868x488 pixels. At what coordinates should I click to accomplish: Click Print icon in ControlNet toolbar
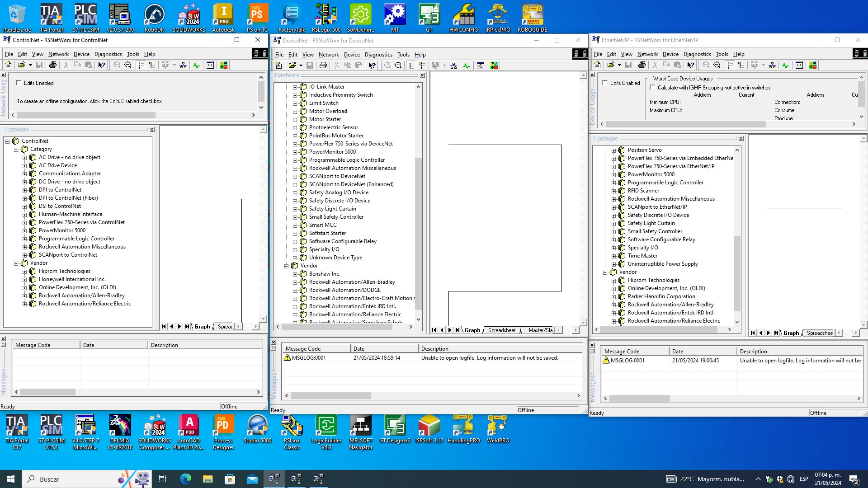tap(52, 65)
